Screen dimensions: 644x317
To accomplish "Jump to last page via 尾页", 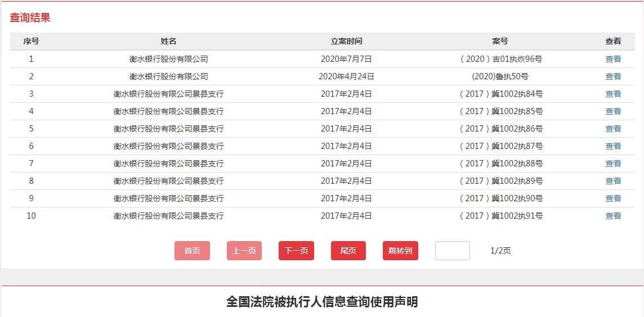I will 348,251.
